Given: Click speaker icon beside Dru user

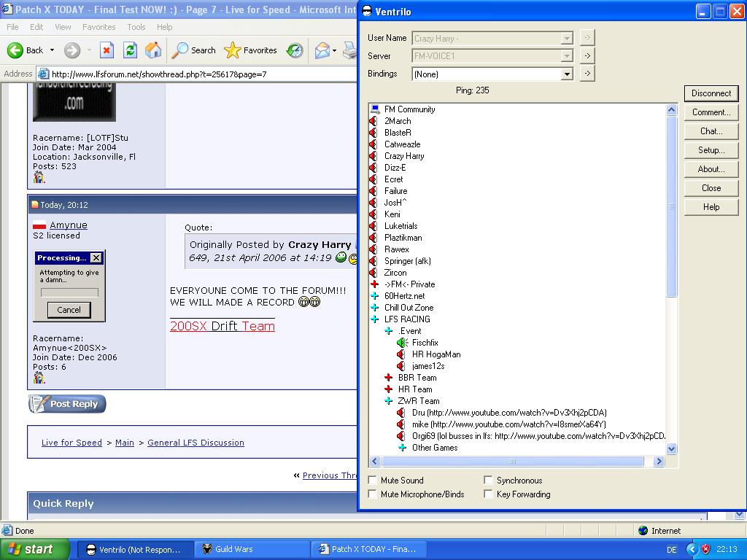Looking at the screenshot, I should (x=401, y=413).
